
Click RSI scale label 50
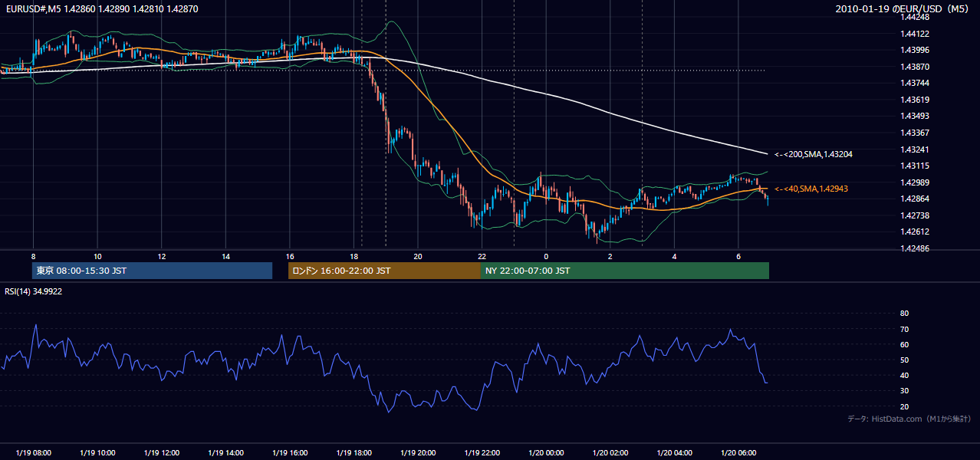pos(904,360)
